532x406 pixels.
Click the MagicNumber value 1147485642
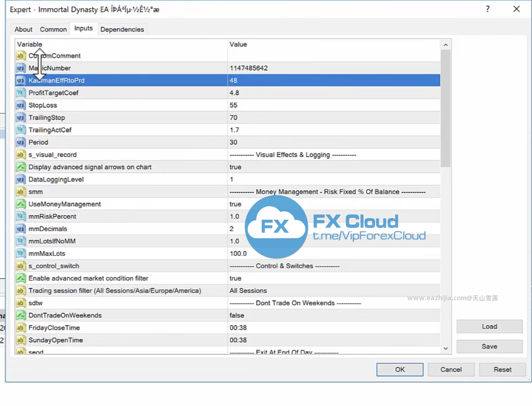pos(249,68)
